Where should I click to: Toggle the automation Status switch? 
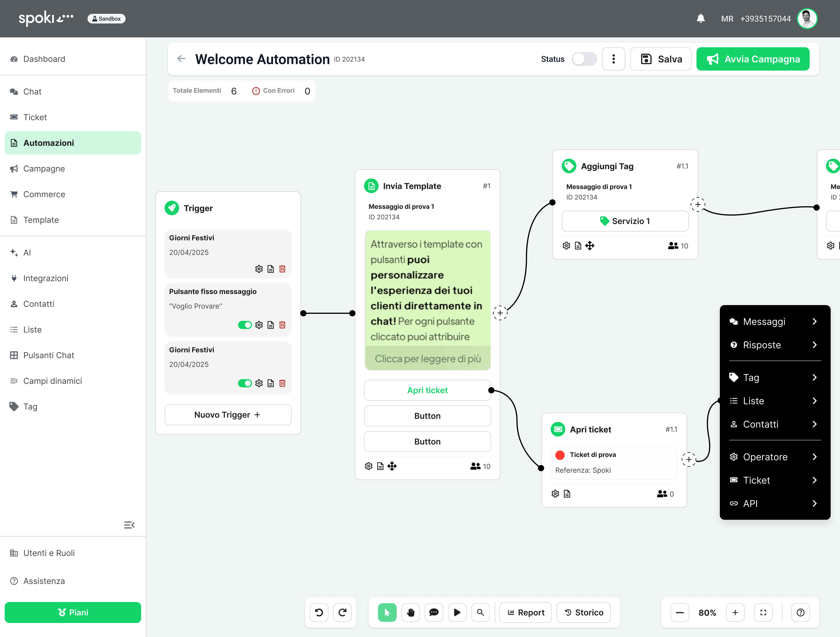click(x=584, y=59)
